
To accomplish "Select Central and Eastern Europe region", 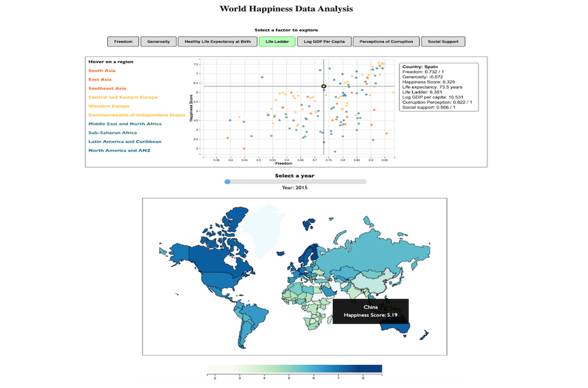I will [123, 97].
